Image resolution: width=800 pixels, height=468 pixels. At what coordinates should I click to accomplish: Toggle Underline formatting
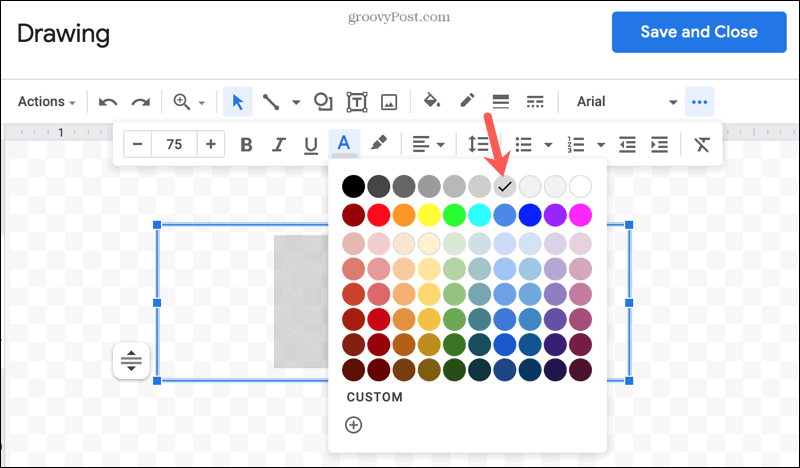click(x=311, y=145)
